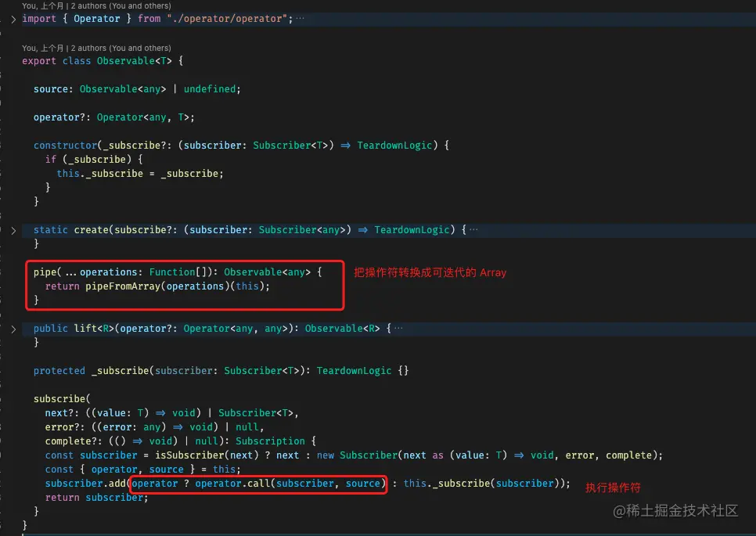The width and height of the screenshot is (756, 536).
Task: Click the "./operator/operator" import path string
Action: (x=227, y=19)
